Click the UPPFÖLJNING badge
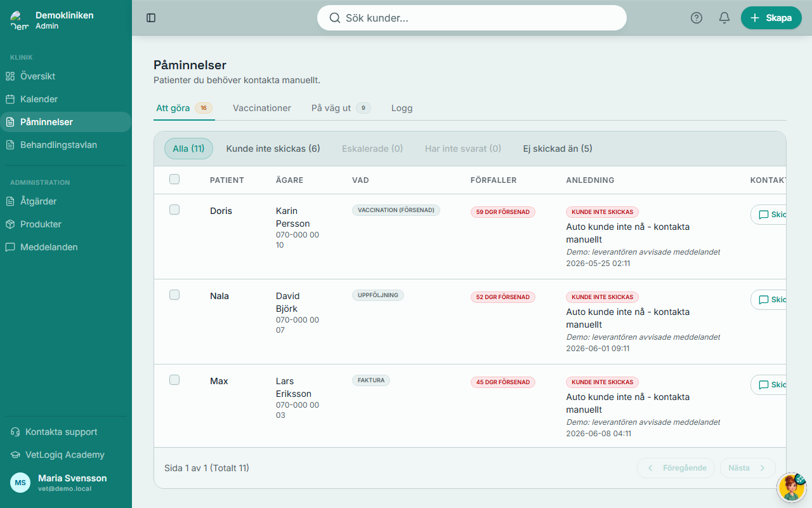The image size is (812, 508). [378, 295]
